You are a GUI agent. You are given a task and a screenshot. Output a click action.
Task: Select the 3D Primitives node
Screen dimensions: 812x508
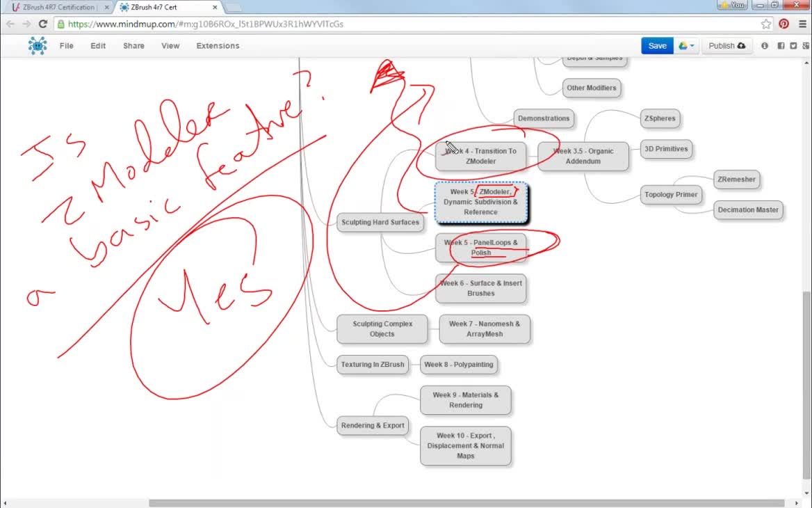[666, 149]
